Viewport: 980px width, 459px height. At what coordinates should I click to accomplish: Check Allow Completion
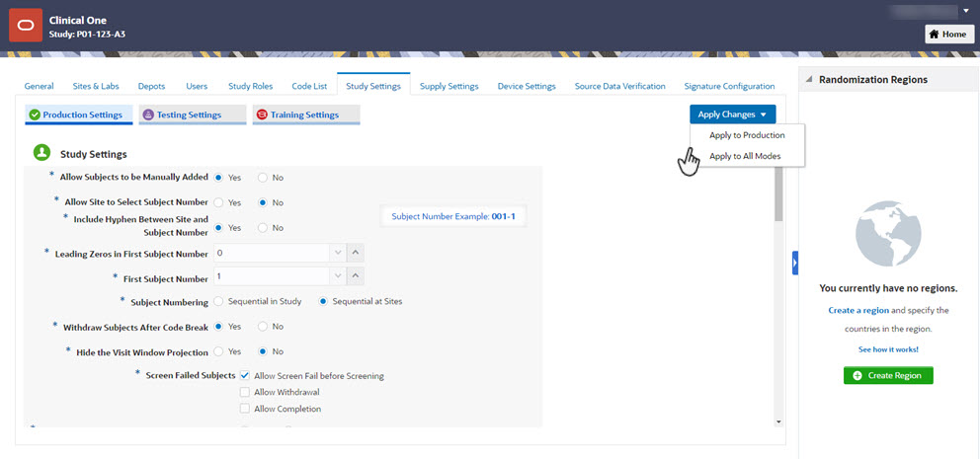coord(245,409)
